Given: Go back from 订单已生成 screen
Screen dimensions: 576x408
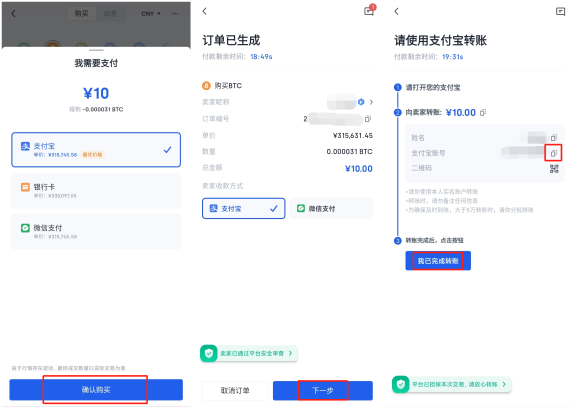Looking at the screenshot, I should click(205, 11).
